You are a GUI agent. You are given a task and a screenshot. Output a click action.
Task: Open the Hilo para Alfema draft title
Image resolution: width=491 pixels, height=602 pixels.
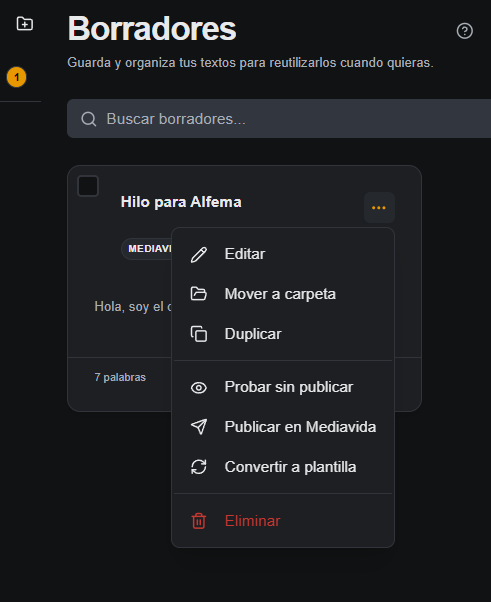[x=181, y=202]
